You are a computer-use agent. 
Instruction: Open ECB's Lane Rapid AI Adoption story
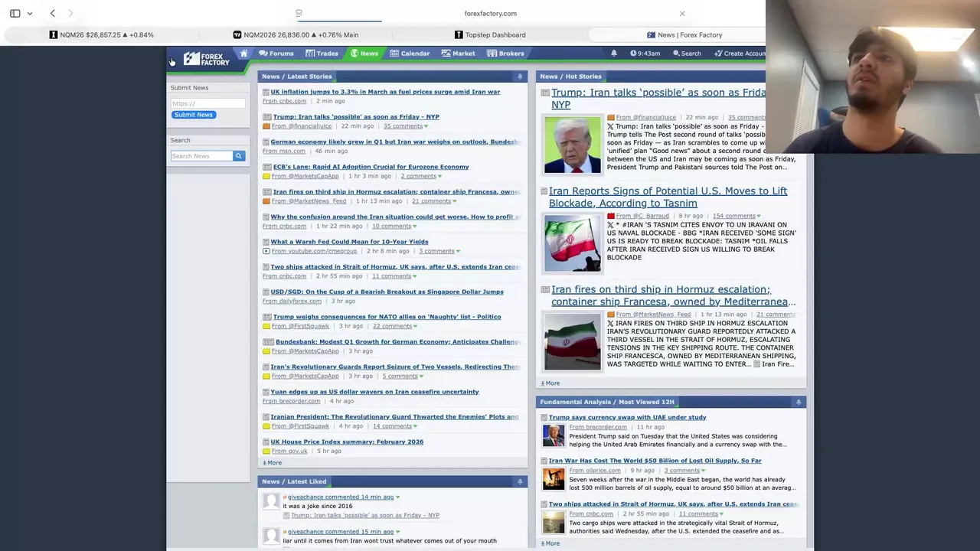click(x=371, y=167)
